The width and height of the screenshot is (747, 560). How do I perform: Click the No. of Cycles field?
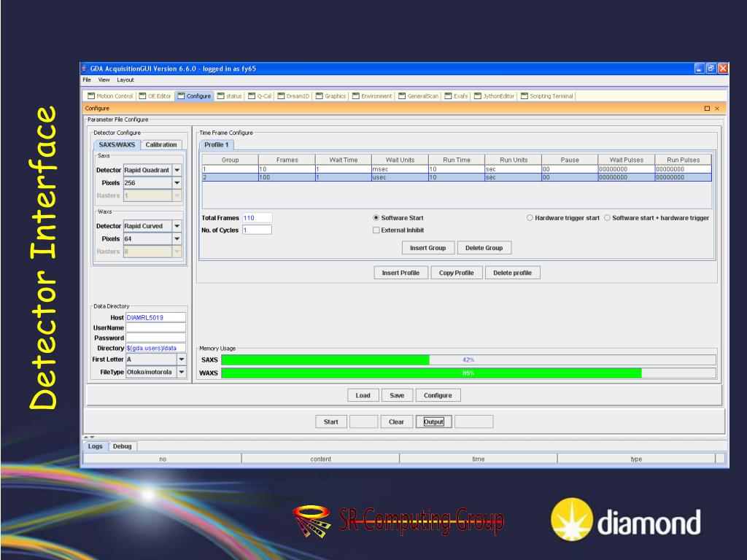point(258,230)
